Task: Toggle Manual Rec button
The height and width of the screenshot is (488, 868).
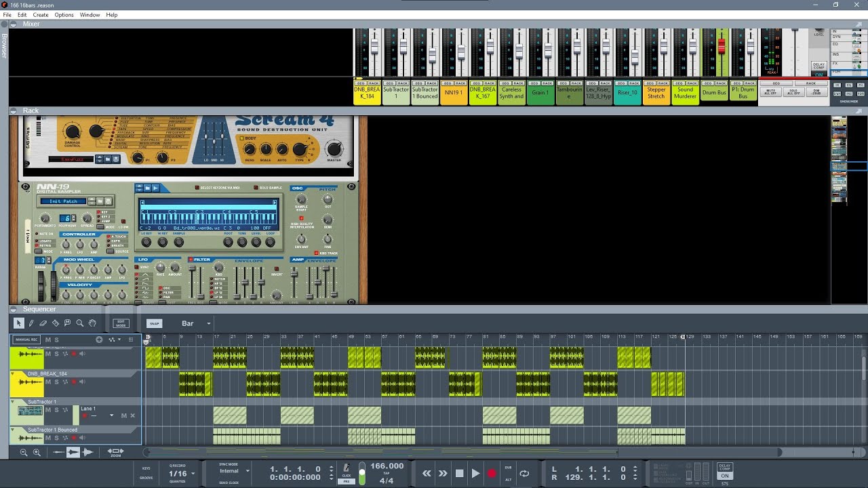Action: click(x=26, y=340)
